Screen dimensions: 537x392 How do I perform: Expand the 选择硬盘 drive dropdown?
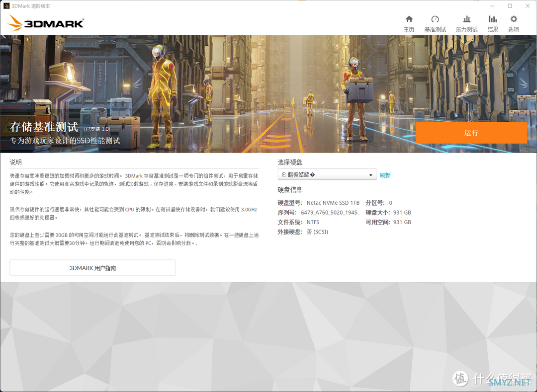click(x=327, y=174)
